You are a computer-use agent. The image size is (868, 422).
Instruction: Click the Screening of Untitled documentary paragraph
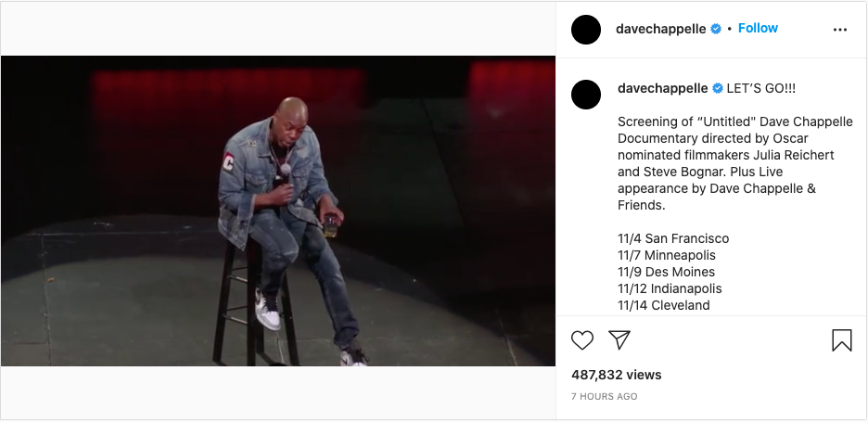point(735,163)
